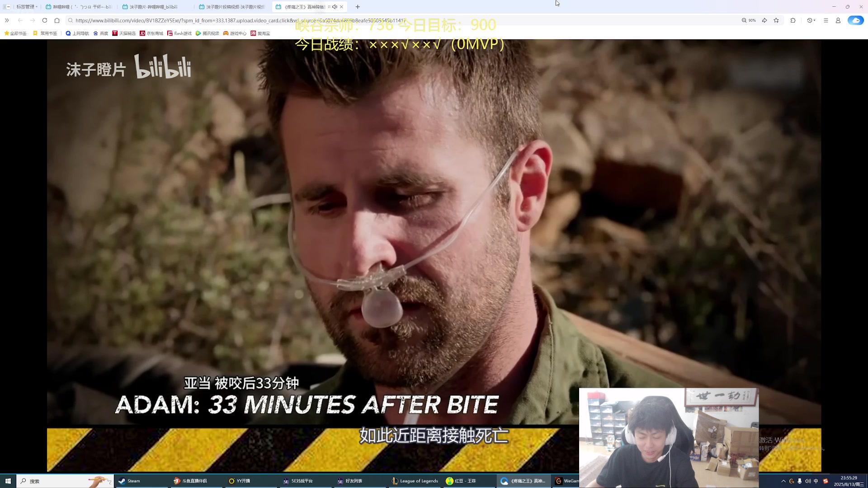Screen dimensions: 868x488
Task: Open the Windows Start menu
Action: [x=8, y=481]
